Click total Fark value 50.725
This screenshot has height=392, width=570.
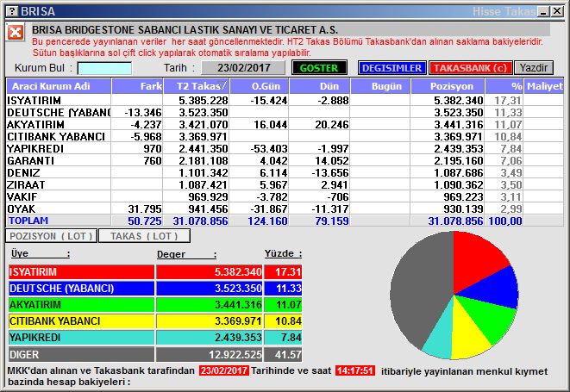(x=144, y=221)
